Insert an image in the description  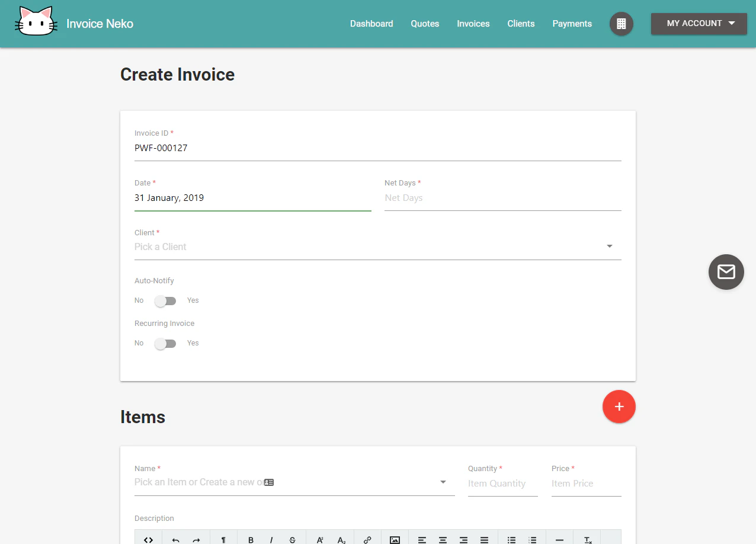(395, 540)
